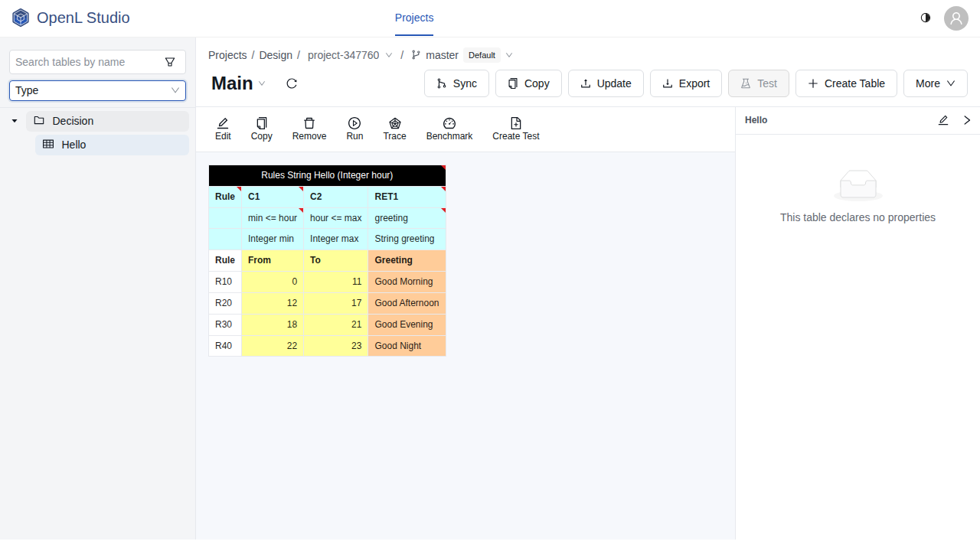The height and width of the screenshot is (551, 980).
Task: Start Trace on the table
Action: (x=395, y=129)
